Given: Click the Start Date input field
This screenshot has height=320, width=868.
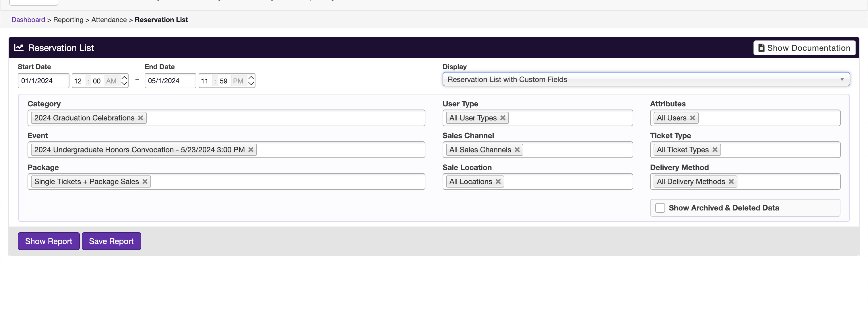Looking at the screenshot, I should tap(43, 81).
